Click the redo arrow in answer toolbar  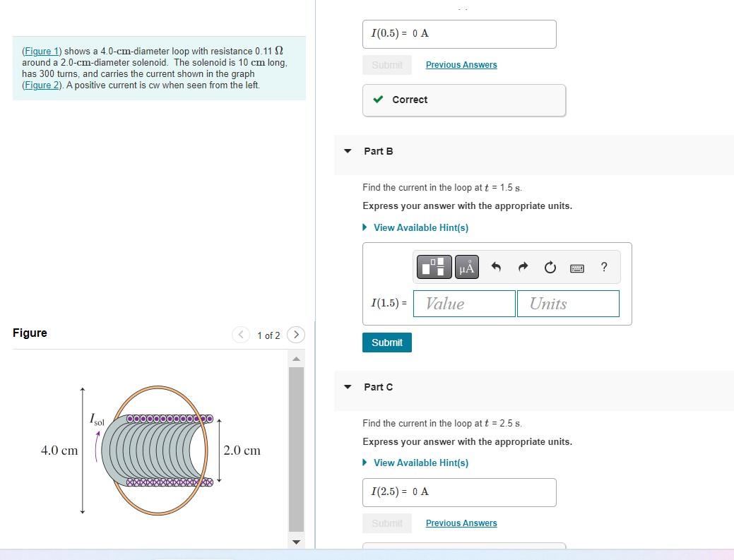(522, 267)
